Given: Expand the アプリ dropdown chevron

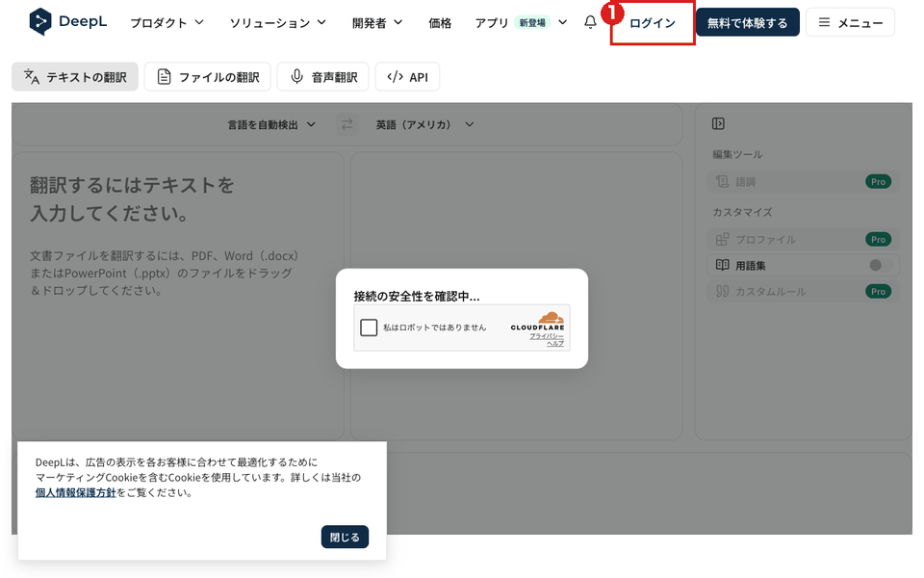Looking at the screenshot, I should click(x=562, y=22).
